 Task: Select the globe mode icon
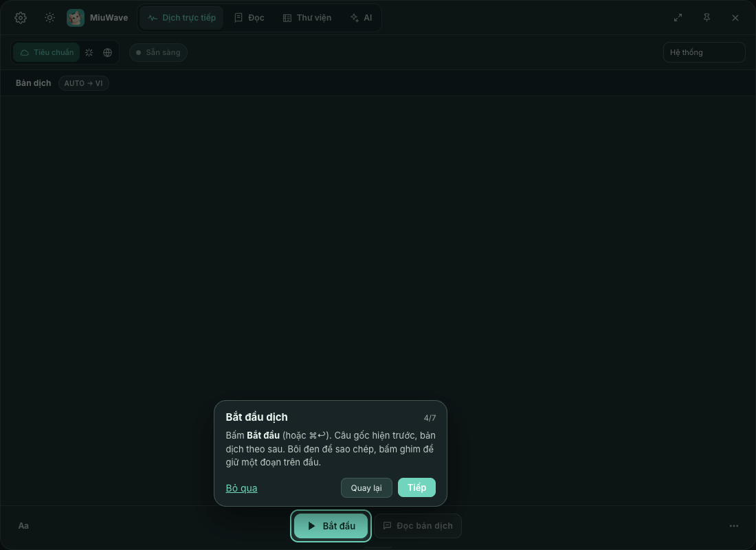[107, 52]
